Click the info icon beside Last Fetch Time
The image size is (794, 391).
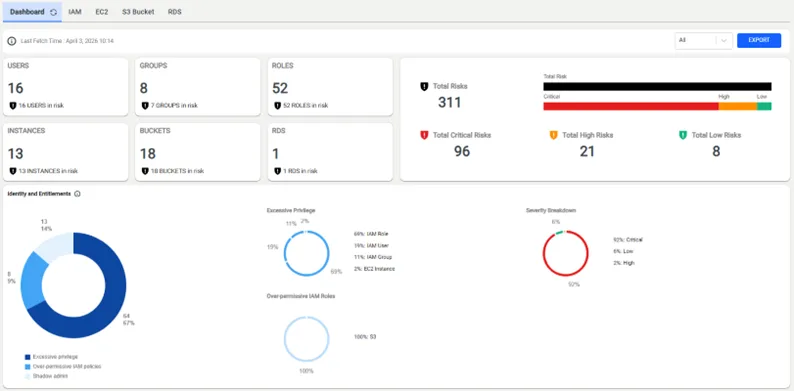(12, 41)
